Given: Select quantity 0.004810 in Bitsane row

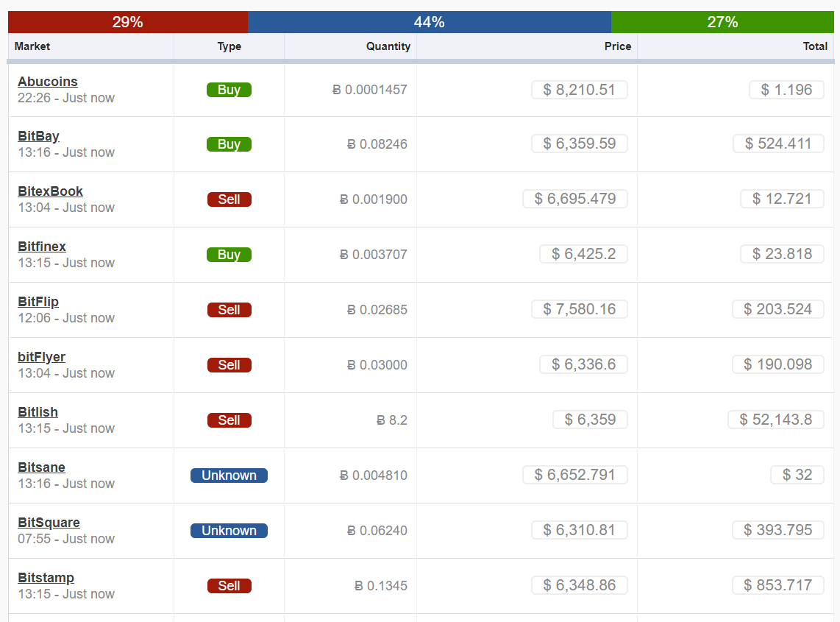Looking at the screenshot, I should tap(374, 476).
